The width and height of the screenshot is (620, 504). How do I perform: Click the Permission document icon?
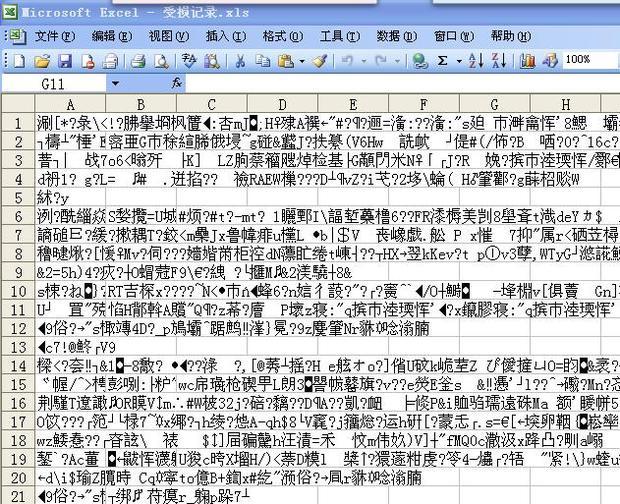(x=87, y=61)
